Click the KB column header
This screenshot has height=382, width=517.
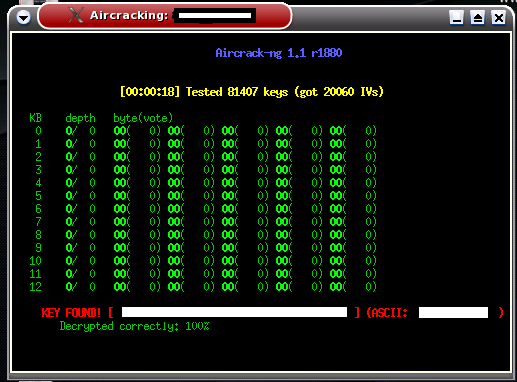(x=35, y=118)
